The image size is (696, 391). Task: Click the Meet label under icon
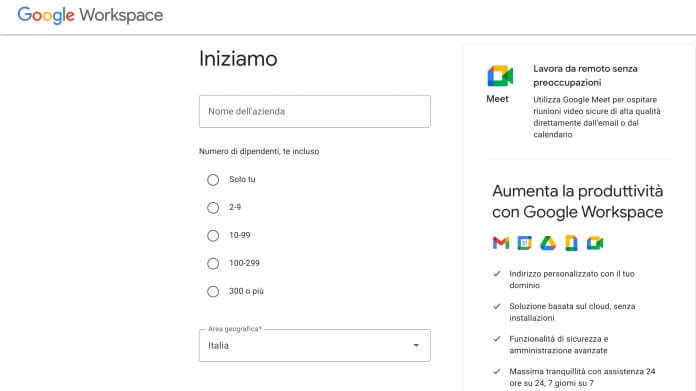pyautogui.click(x=497, y=99)
